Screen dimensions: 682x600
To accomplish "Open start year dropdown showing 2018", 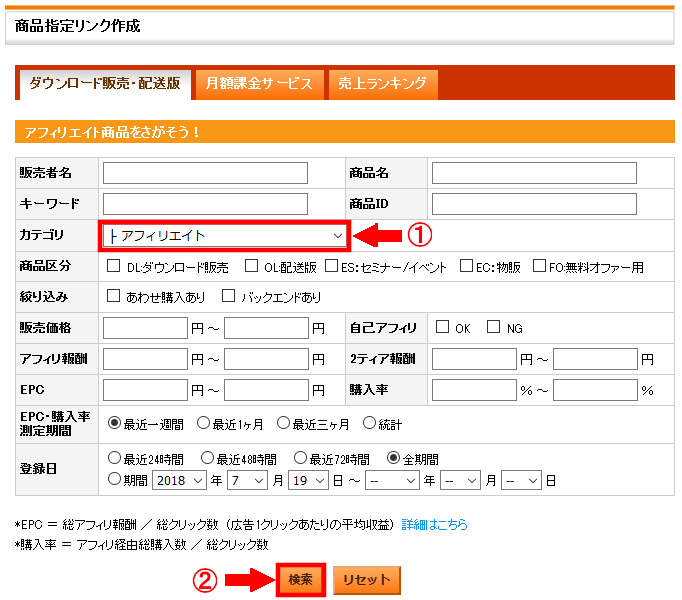I will pos(179,480).
